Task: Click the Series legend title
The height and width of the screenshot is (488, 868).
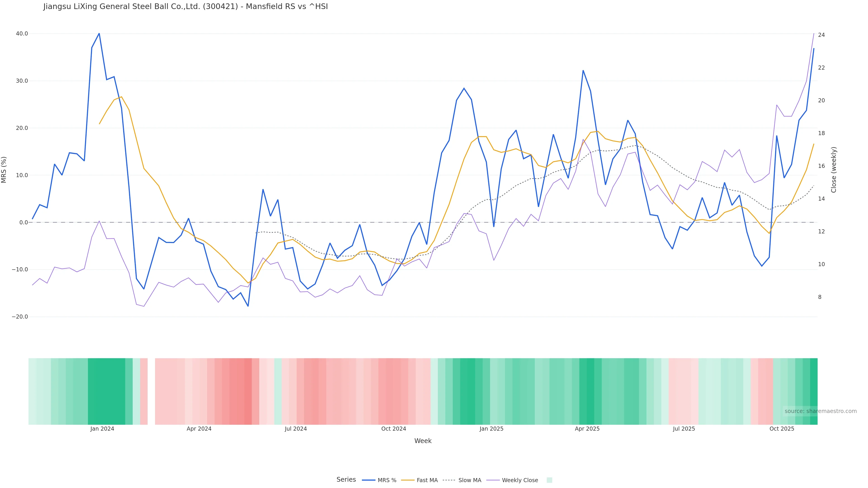Action: [x=346, y=480]
